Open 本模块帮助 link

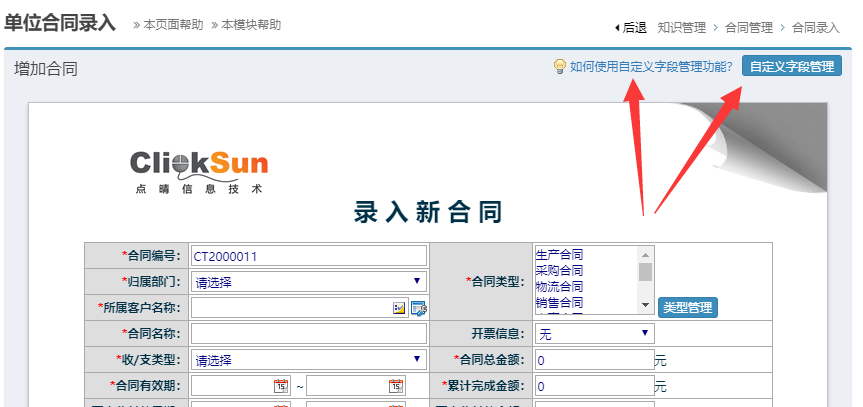pos(247,25)
